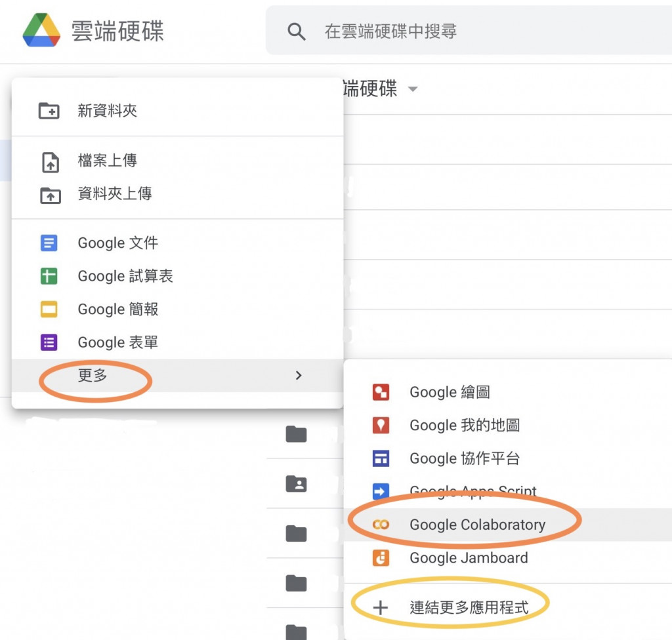Click the Google Jamboard orange icon
Image resolution: width=672 pixels, height=640 pixels.
381,558
